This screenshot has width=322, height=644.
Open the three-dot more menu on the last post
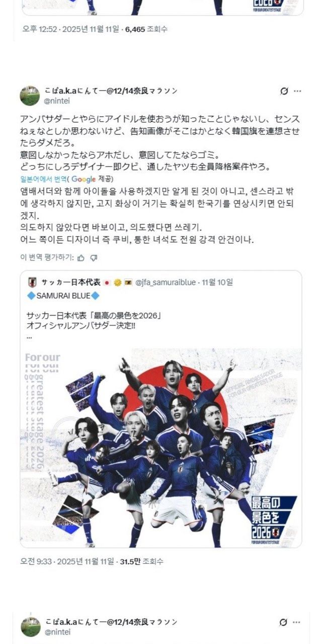(x=298, y=622)
